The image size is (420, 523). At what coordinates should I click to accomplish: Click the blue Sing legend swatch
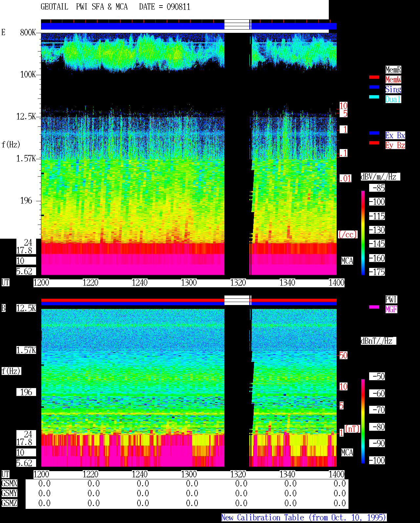(374, 87)
